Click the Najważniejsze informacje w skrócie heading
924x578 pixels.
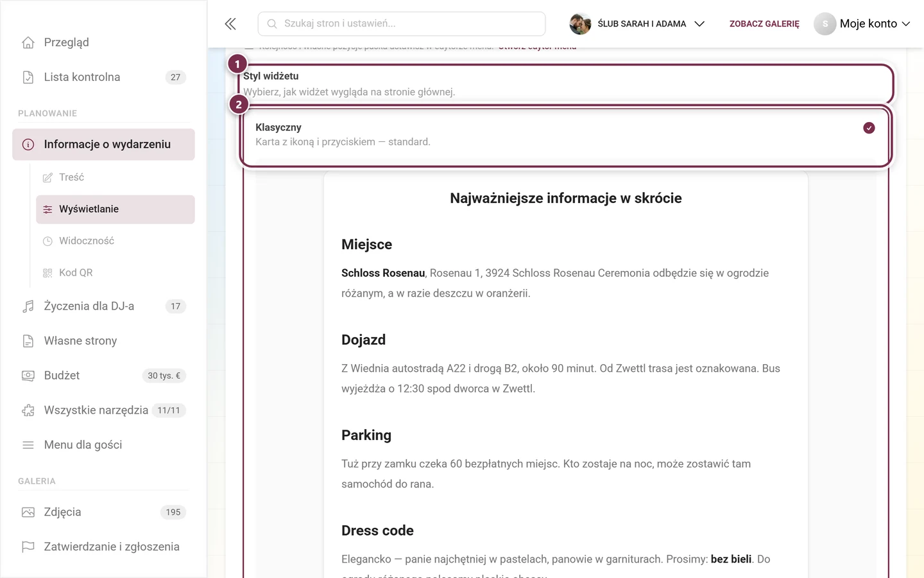[566, 198]
